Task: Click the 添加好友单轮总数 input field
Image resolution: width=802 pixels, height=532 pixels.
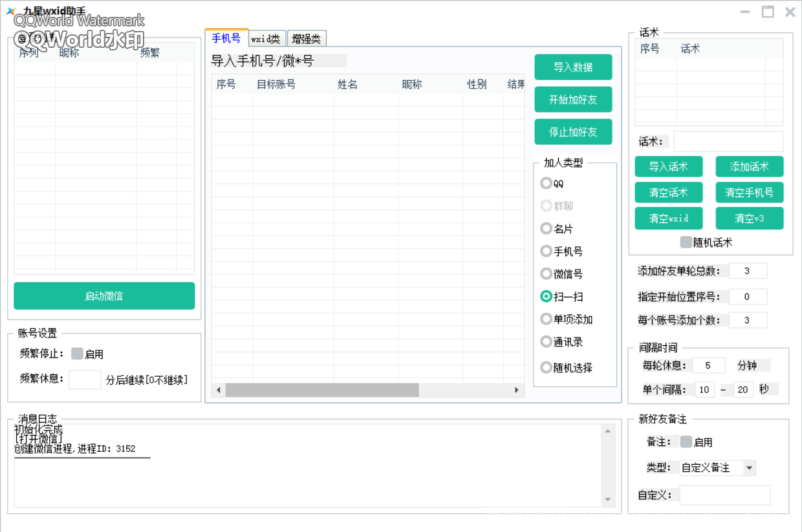Action: click(748, 271)
